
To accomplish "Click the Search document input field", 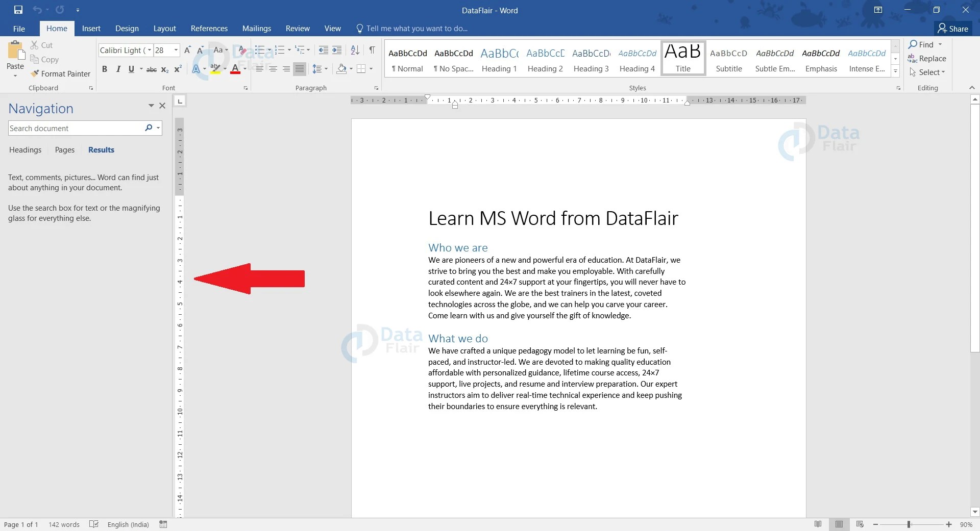I will point(77,128).
